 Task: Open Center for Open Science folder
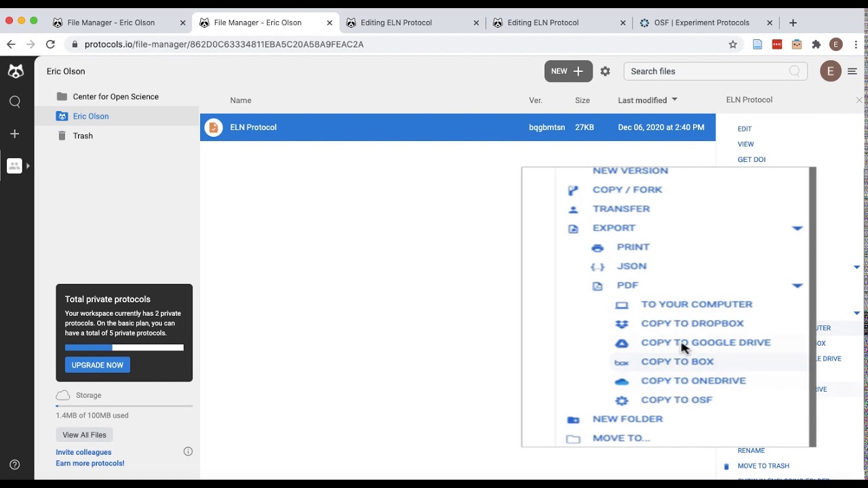tap(117, 96)
